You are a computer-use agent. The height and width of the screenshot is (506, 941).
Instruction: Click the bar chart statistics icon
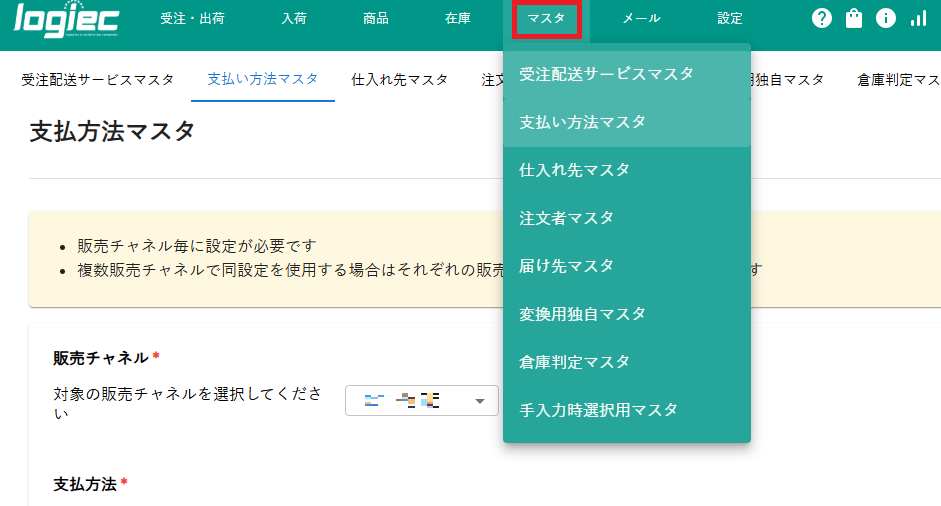918,19
